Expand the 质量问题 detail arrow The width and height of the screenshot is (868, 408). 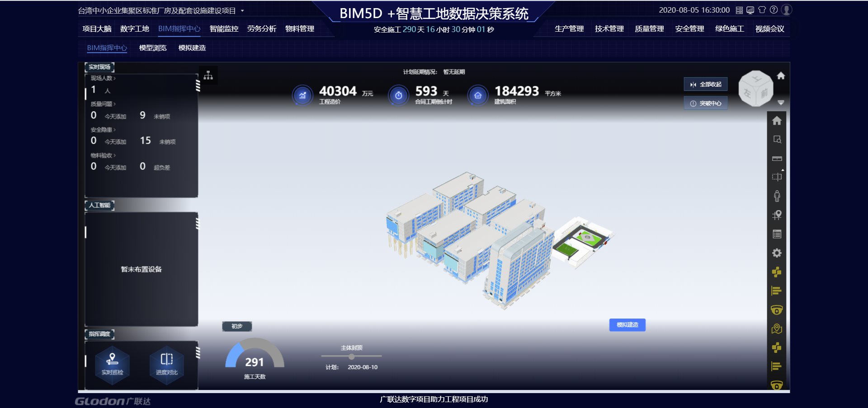[x=114, y=104]
